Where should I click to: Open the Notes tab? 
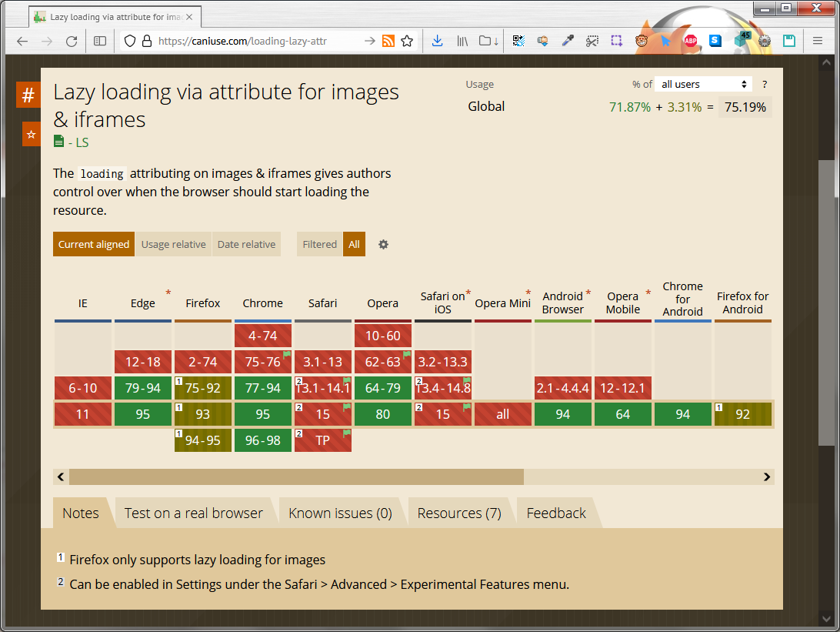click(81, 513)
